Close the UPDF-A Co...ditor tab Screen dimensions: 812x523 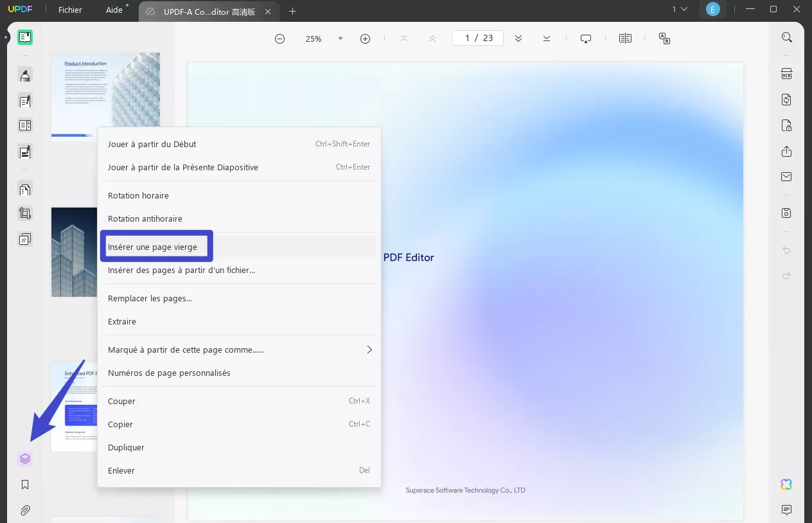point(268,12)
